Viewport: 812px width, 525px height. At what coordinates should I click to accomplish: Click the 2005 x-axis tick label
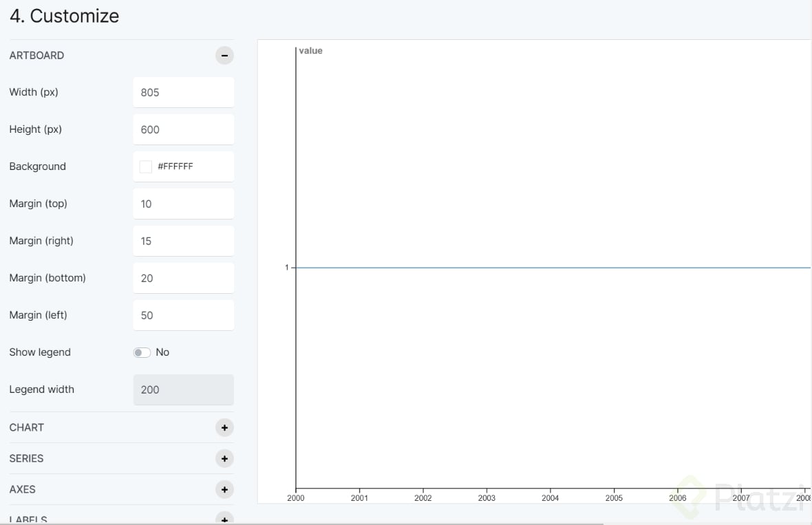pos(615,498)
